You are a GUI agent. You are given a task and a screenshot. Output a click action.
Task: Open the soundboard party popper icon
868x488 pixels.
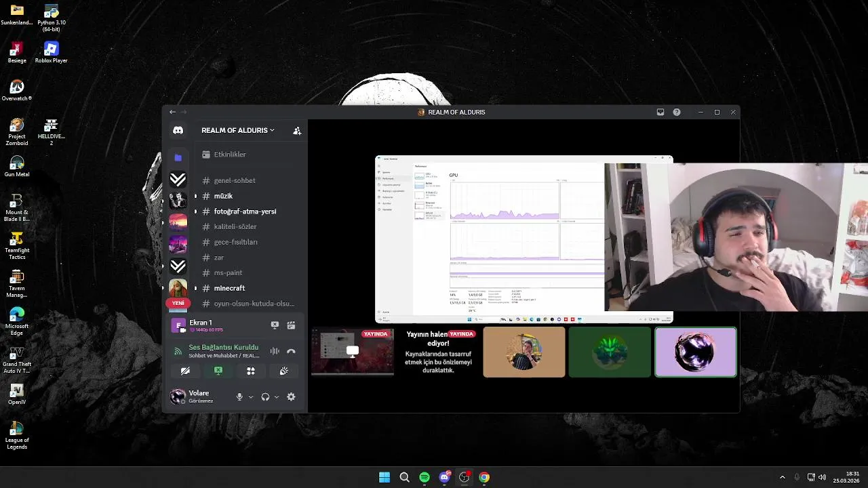pyautogui.click(x=284, y=371)
